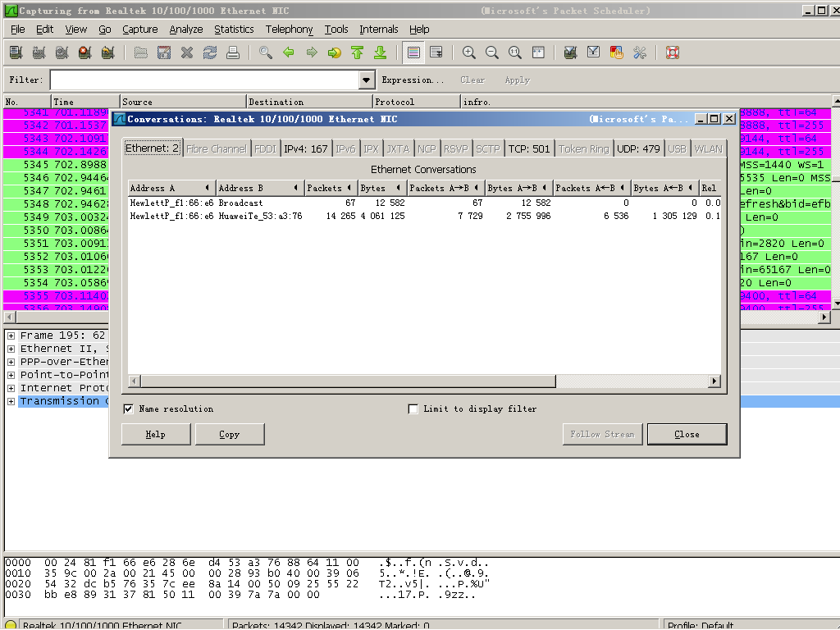
Task: Expand the PPP-over-Ether tree node
Action: click(11, 362)
